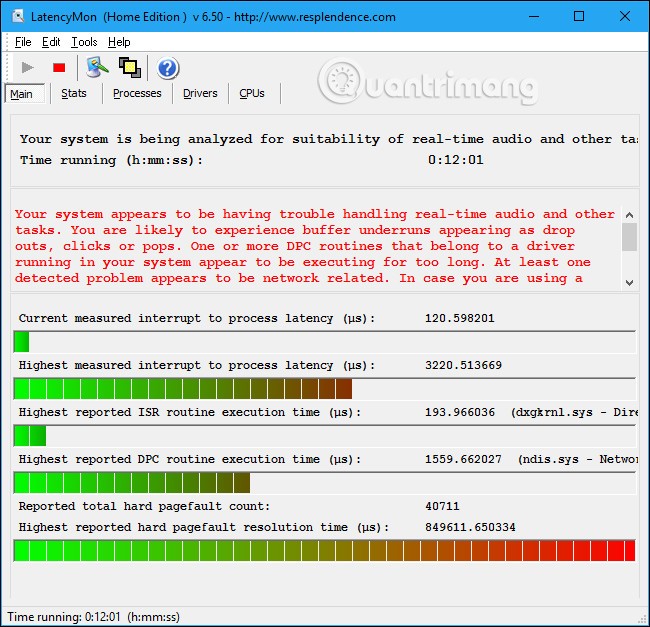Switch to the CPUs tab
Viewport: 650px width, 627px height.
pyautogui.click(x=252, y=94)
